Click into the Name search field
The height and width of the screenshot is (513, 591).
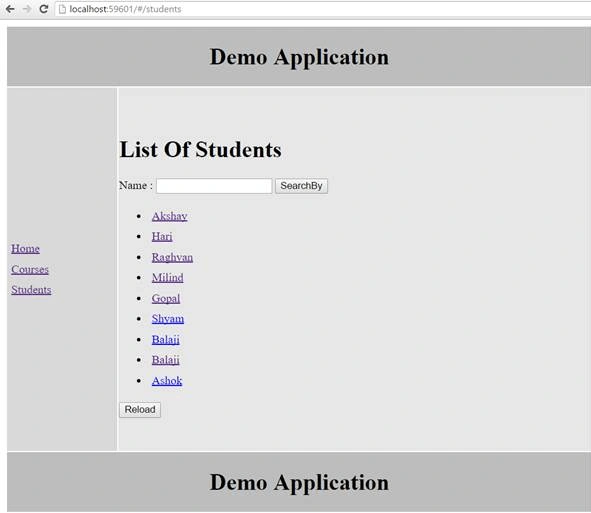[214, 186]
